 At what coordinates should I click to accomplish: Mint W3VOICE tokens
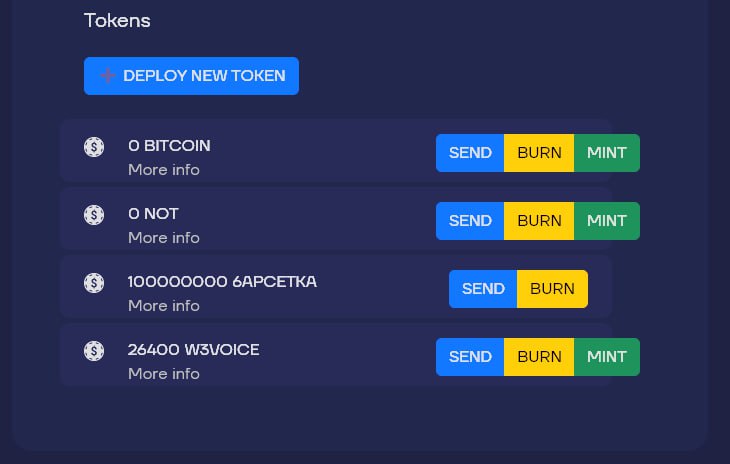coord(607,357)
